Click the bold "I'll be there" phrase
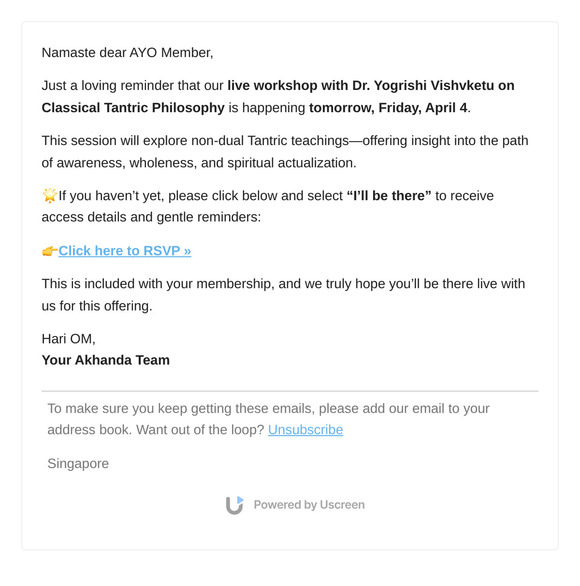 pos(389,195)
